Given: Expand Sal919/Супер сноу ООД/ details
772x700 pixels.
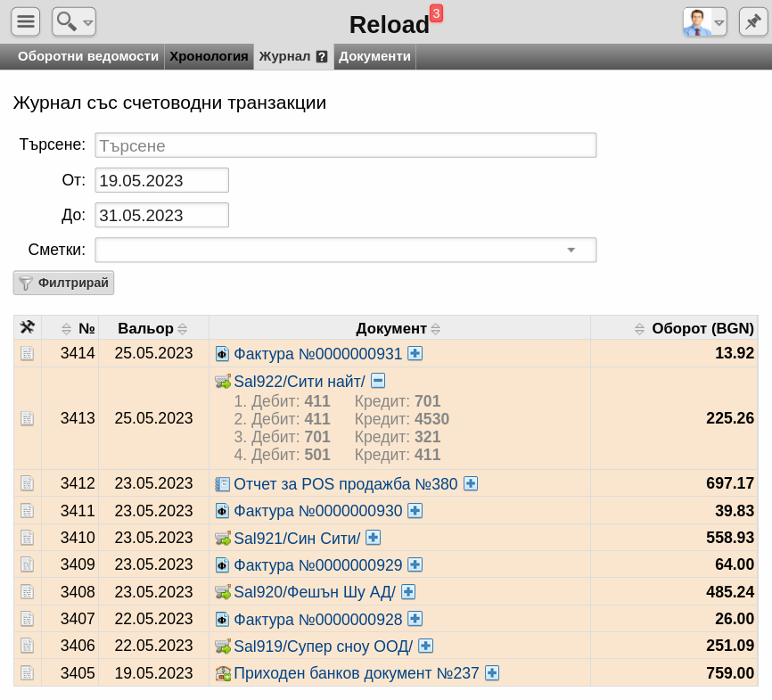Looking at the screenshot, I should pyautogui.click(x=425, y=646).
